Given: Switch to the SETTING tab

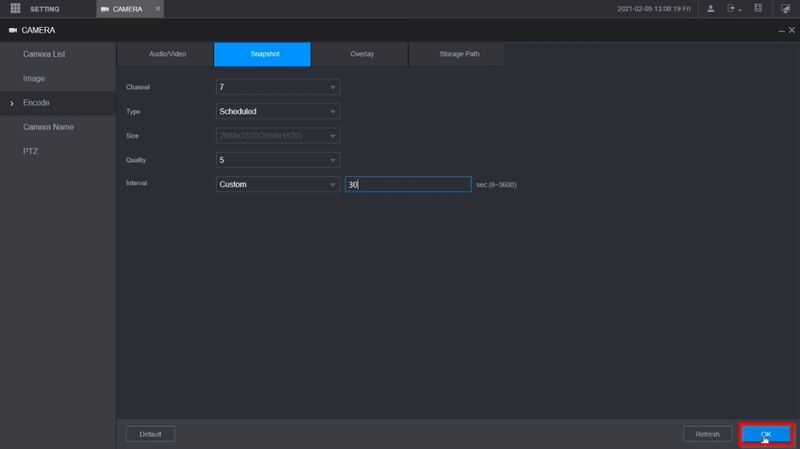Looking at the screenshot, I should (44, 9).
